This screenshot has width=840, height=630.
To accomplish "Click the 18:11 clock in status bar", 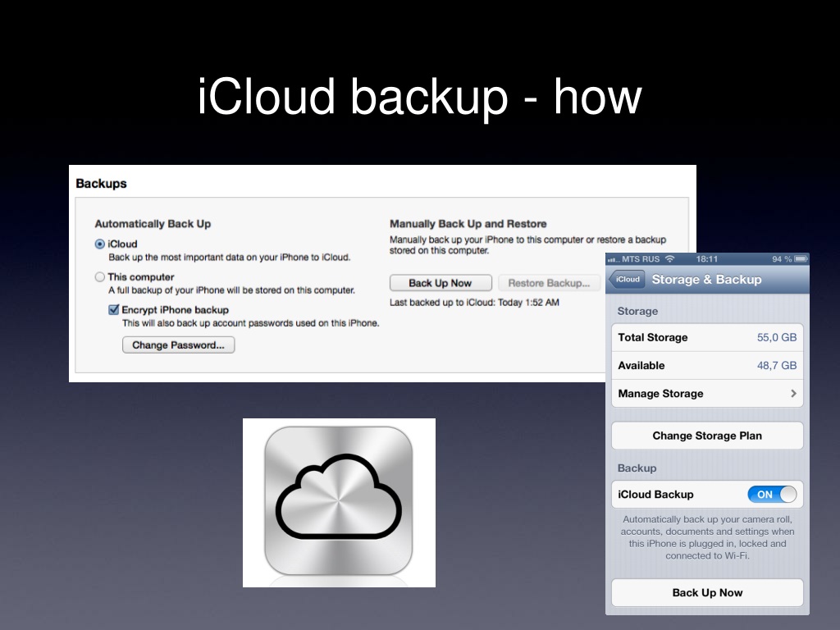I will point(706,258).
